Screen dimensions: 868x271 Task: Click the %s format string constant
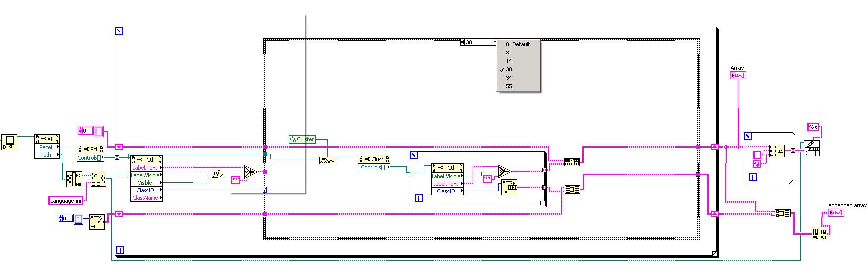(x=813, y=127)
